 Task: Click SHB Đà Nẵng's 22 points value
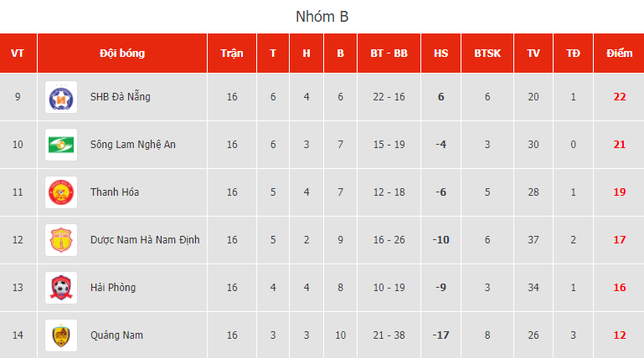click(619, 97)
